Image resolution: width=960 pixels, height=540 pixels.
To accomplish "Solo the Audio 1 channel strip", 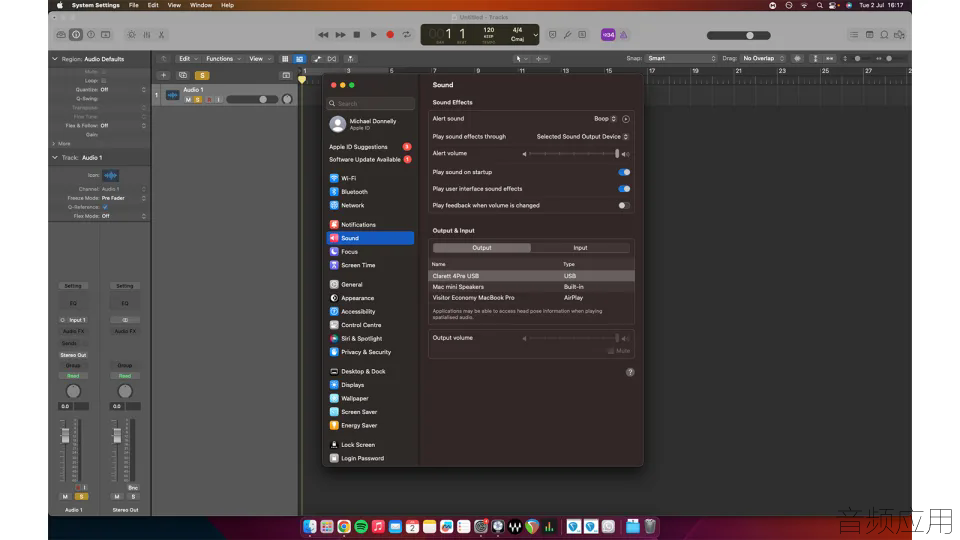I will 81,497.
